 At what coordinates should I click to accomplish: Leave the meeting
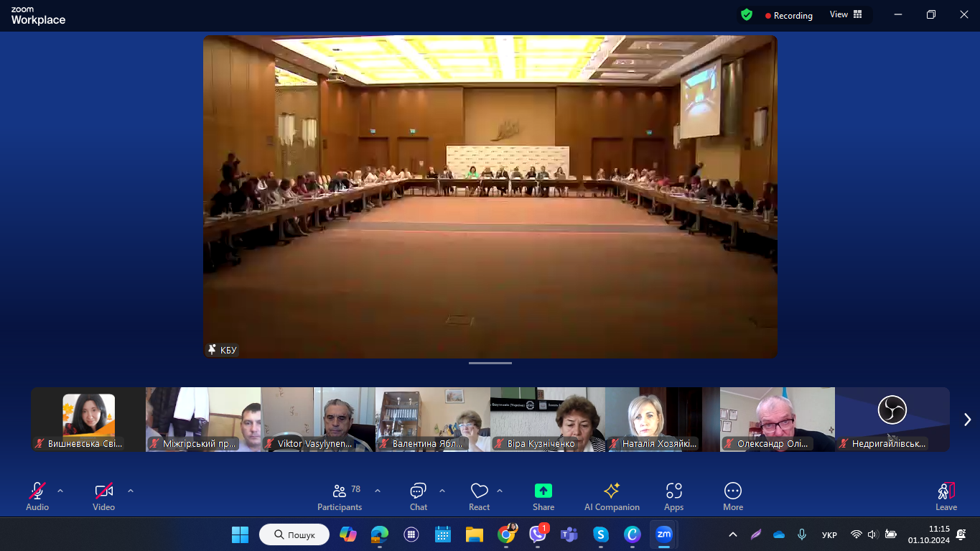click(x=946, y=496)
